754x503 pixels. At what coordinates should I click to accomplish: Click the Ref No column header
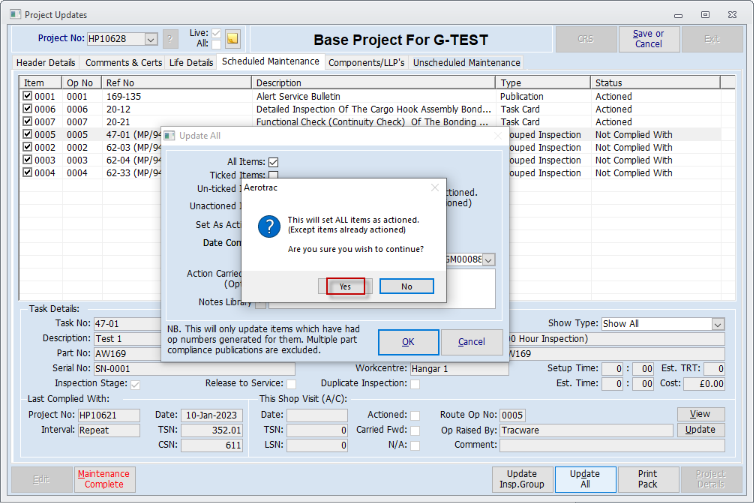[x=176, y=83]
